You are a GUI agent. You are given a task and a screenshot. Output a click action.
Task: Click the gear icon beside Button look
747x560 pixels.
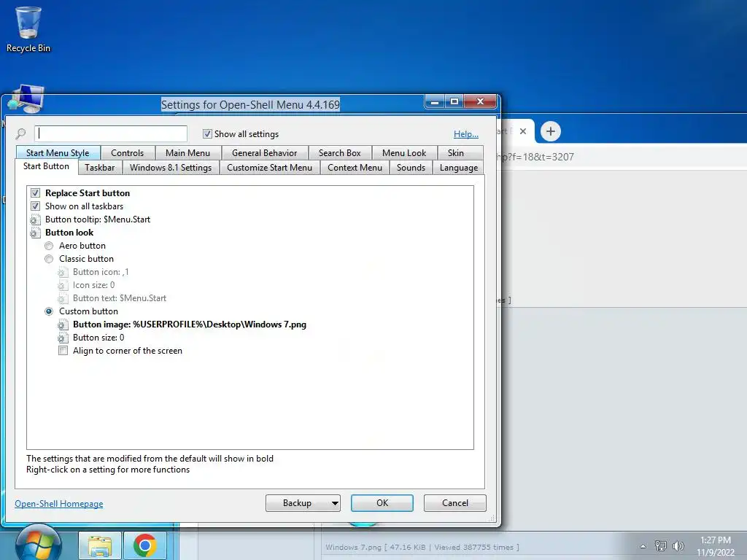click(35, 233)
